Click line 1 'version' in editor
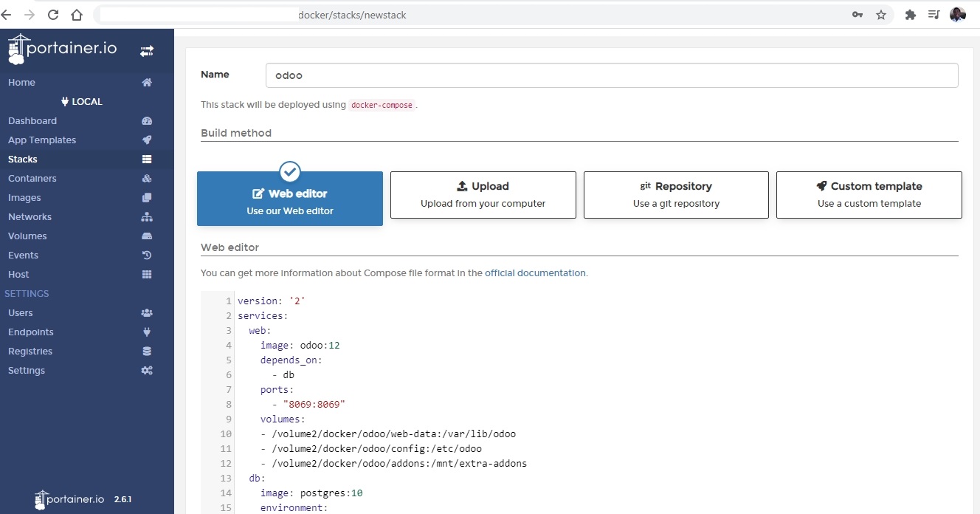This screenshot has height=514, width=980. (272, 301)
